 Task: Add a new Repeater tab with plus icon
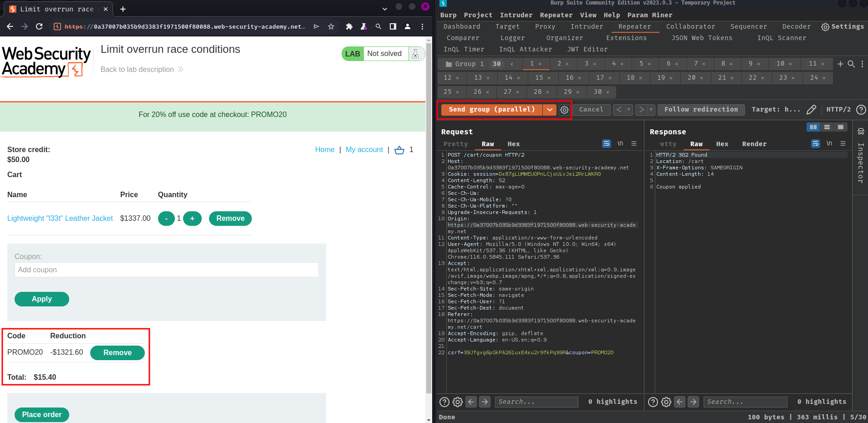pyautogui.click(x=840, y=64)
